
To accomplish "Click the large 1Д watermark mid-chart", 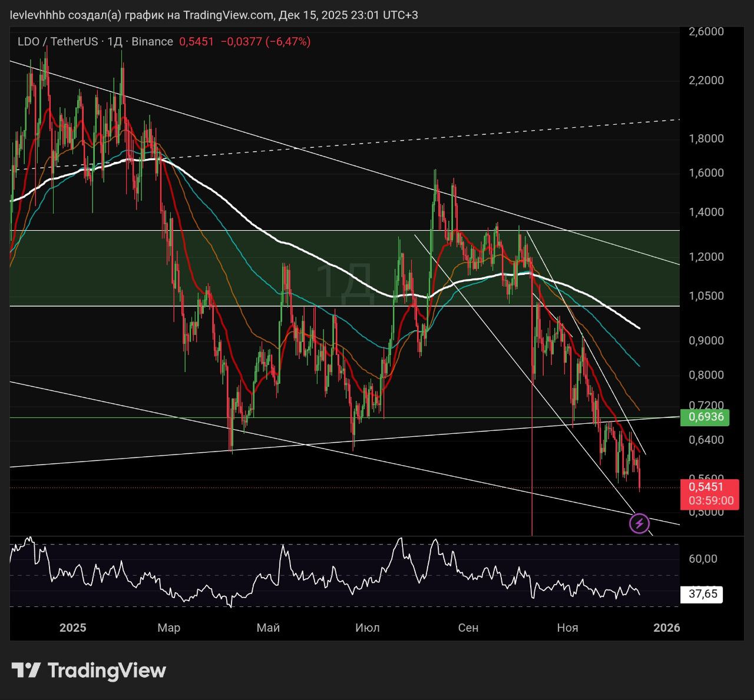I will [345, 283].
